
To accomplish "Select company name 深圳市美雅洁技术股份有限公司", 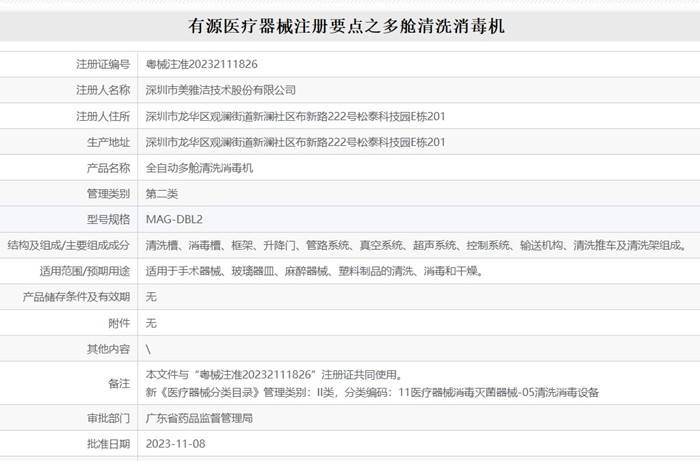I will [x=221, y=90].
